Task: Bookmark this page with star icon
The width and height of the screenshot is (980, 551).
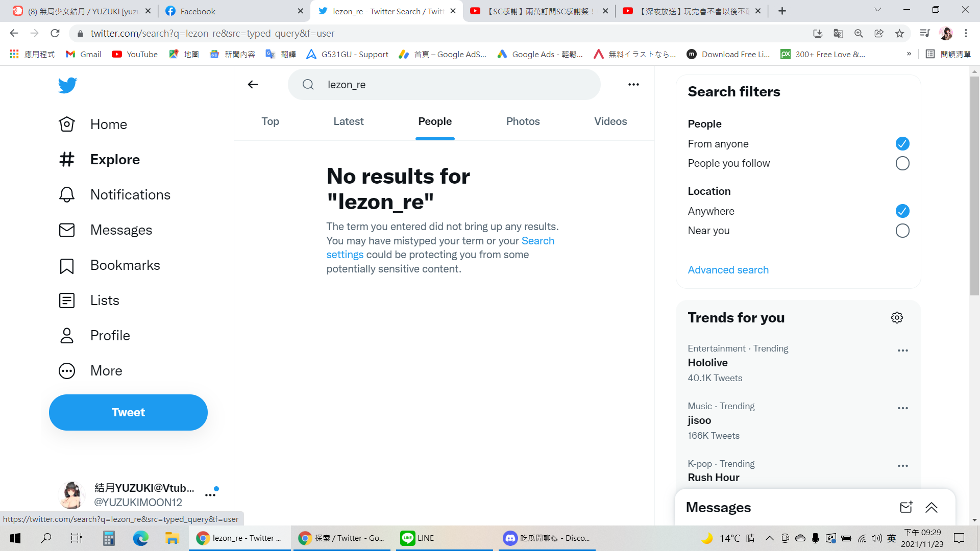Action: click(x=899, y=33)
